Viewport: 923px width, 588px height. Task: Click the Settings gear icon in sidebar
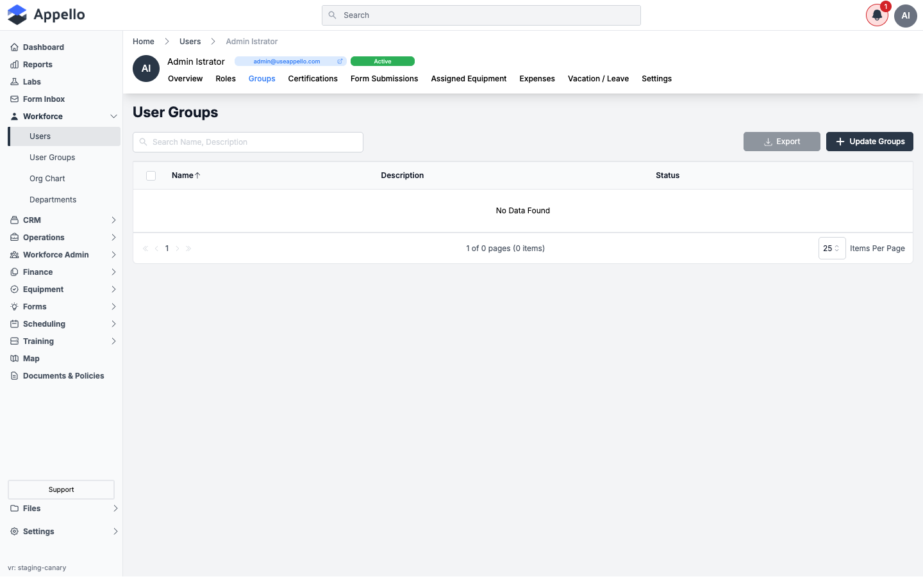pyautogui.click(x=14, y=532)
